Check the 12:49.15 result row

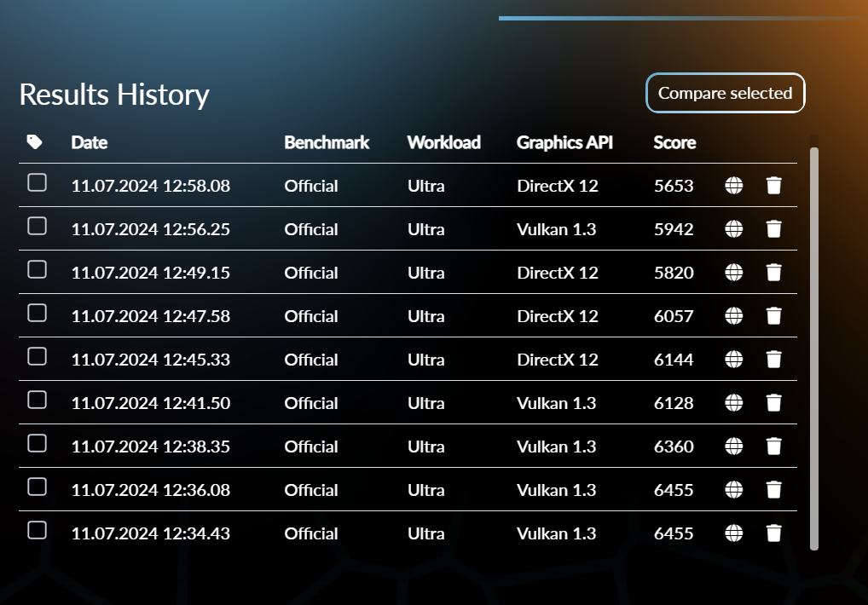coord(37,269)
